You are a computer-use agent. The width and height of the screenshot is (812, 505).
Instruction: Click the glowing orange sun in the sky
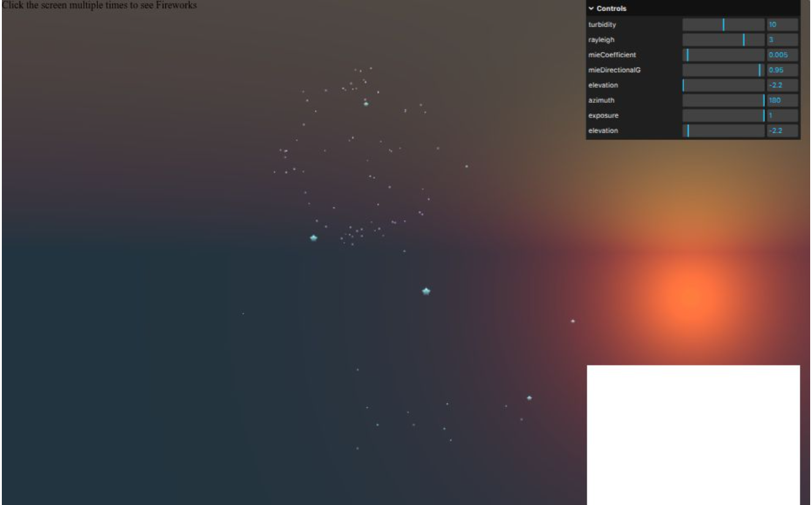(x=689, y=297)
